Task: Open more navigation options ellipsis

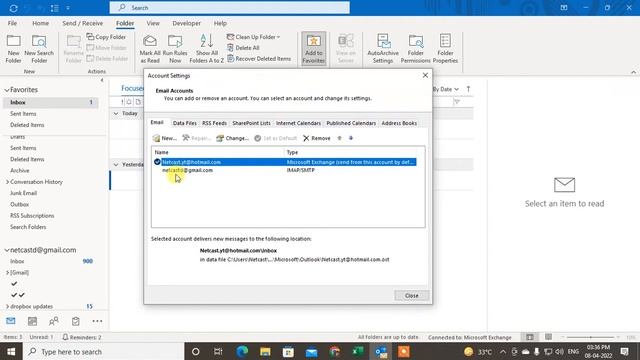Action: coord(97,321)
